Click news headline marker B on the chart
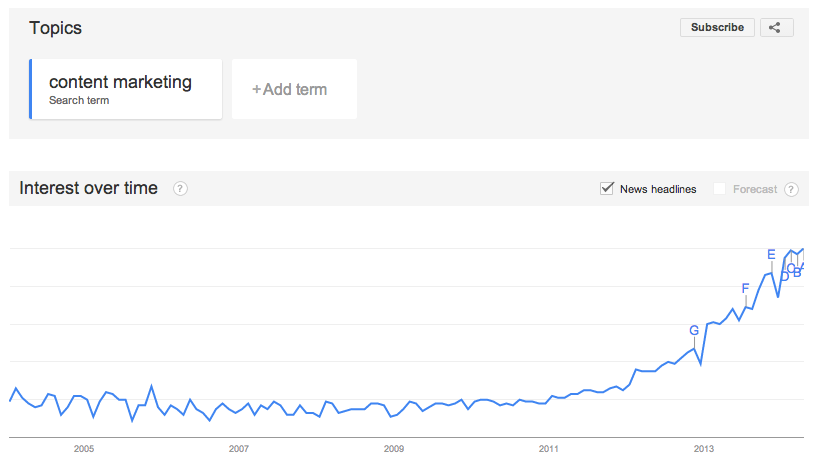Screen dimensions: 820x468 tap(797, 272)
